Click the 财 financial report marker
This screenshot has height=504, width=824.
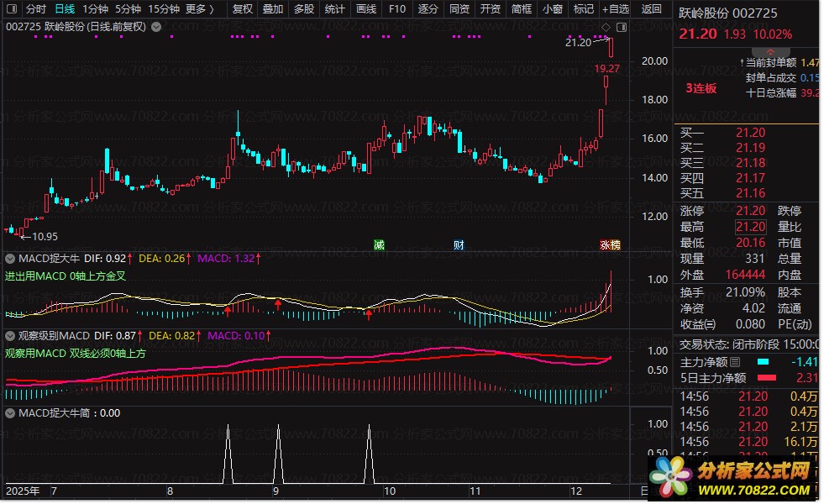pos(459,245)
